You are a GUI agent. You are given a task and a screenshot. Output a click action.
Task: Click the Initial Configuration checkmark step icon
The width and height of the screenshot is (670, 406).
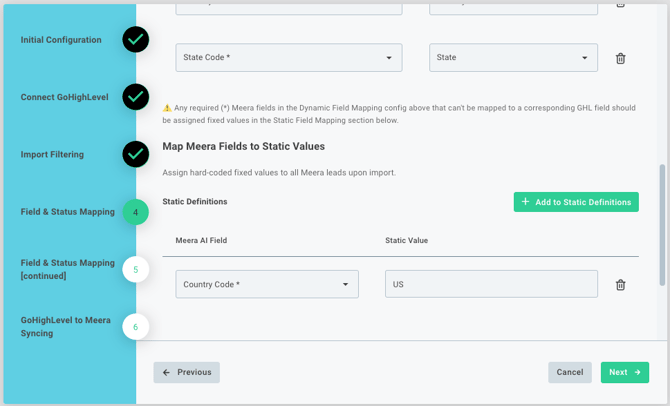click(135, 39)
